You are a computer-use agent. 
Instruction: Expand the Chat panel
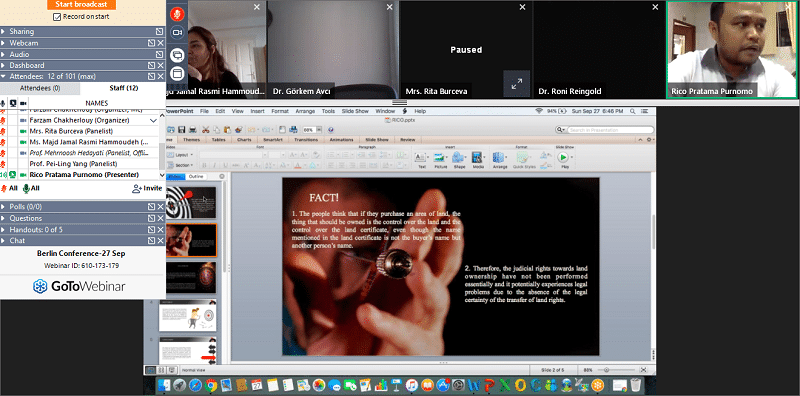coord(83,240)
